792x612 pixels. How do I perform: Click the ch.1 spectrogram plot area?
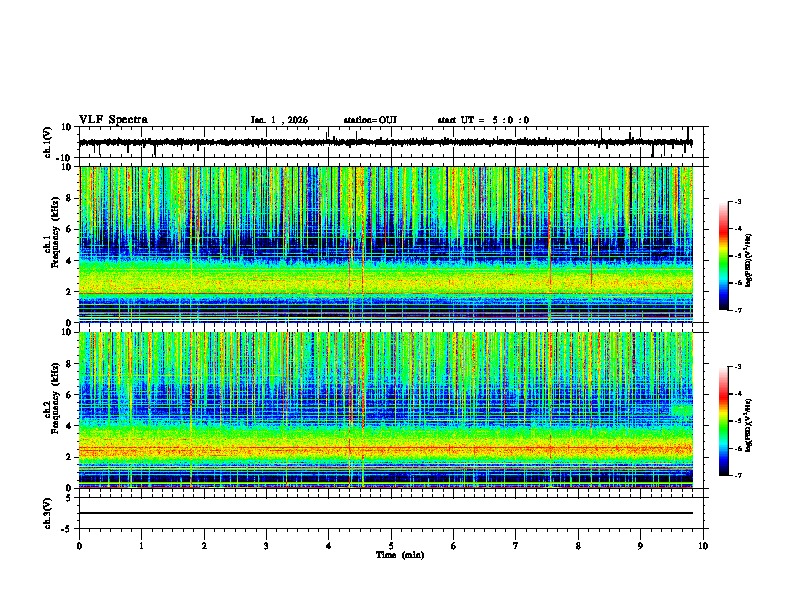tap(386, 244)
